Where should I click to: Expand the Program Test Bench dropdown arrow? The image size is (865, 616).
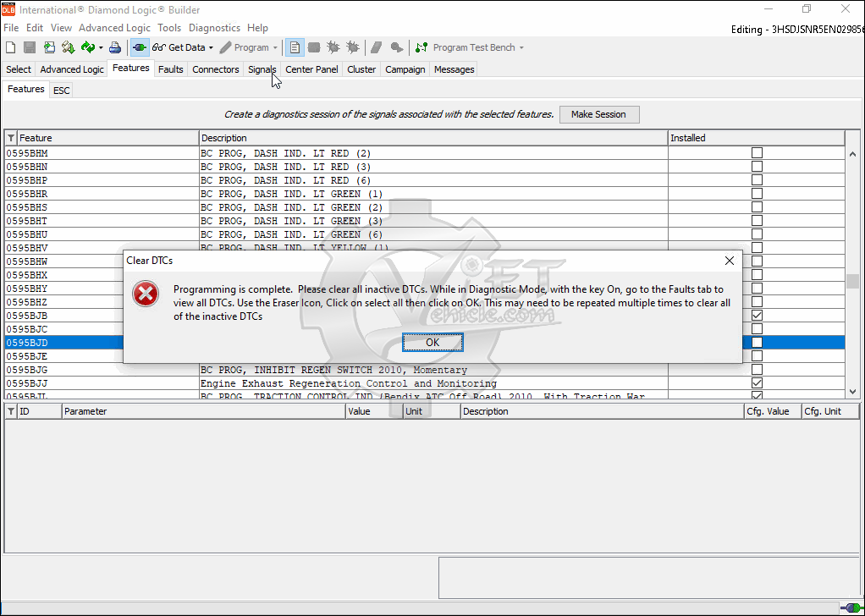(521, 48)
